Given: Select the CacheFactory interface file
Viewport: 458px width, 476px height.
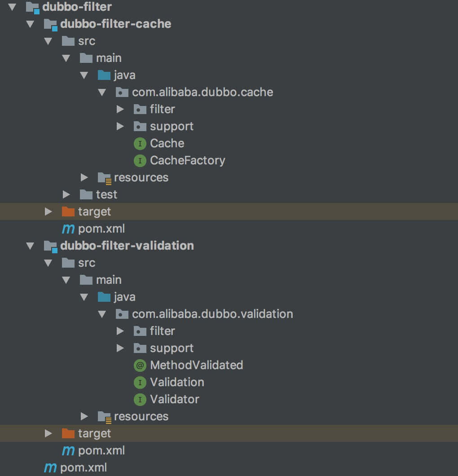Looking at the screenshot, I should [x=188, y=161].
